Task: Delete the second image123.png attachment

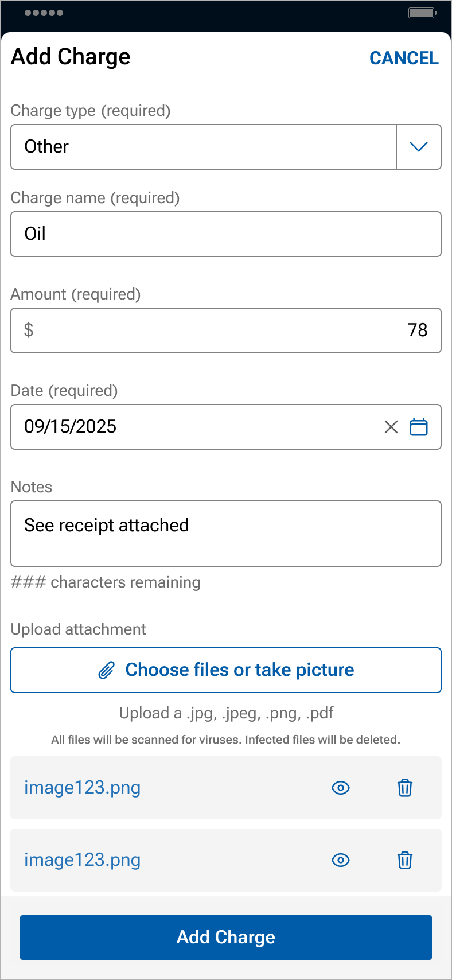Action: pos(405,860)
